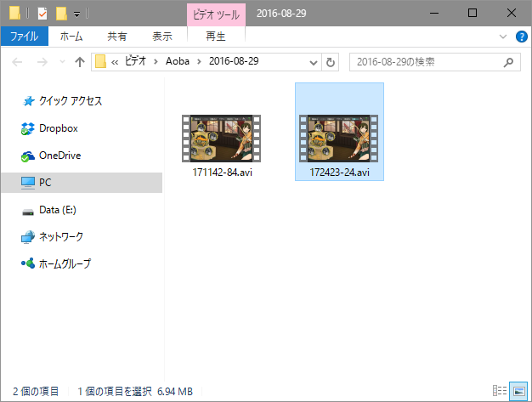
Task: Open OneDrive in the navigation pane
Action: 51,156
